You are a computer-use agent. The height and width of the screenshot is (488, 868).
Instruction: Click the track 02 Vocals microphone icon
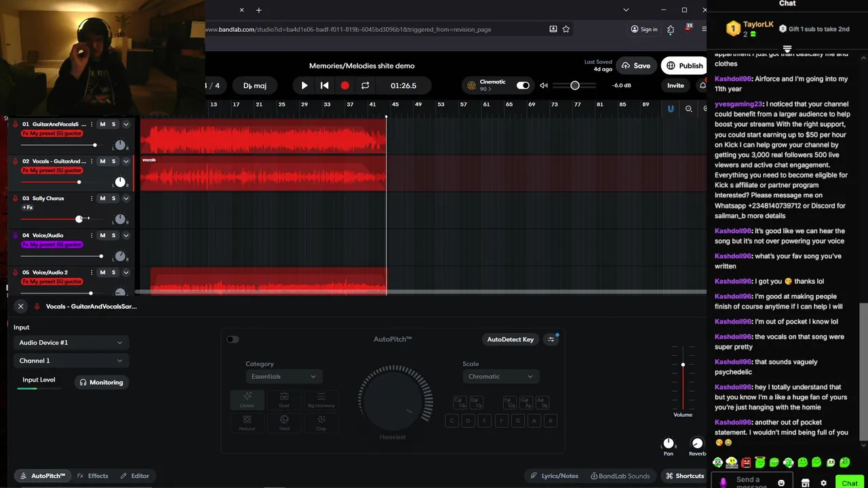tap(16, 161)
